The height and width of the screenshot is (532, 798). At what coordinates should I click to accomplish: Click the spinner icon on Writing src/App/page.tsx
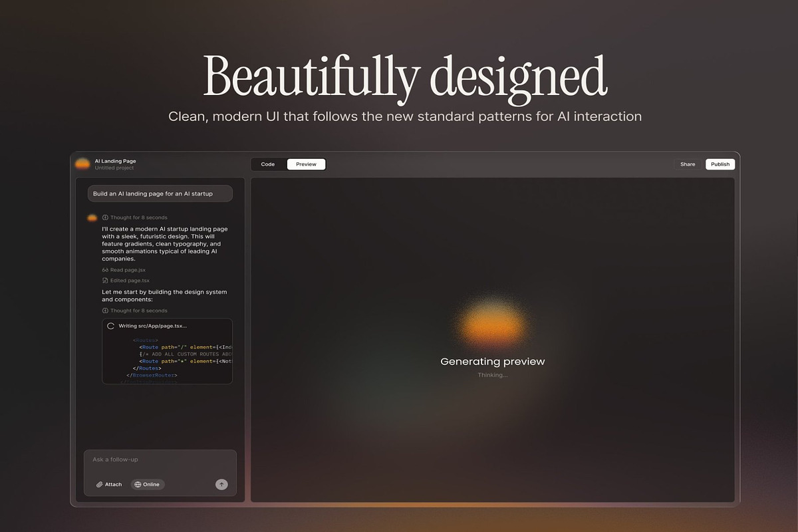point(110,325)
